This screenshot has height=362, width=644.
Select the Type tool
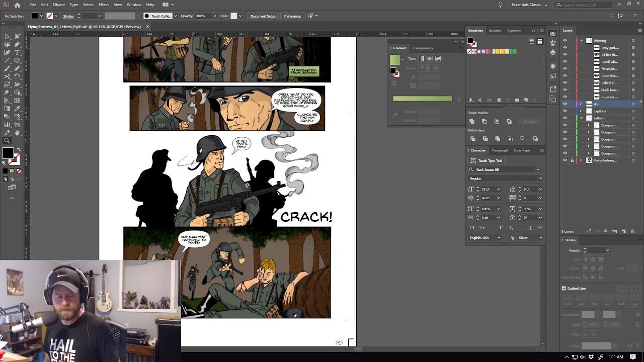17,52
